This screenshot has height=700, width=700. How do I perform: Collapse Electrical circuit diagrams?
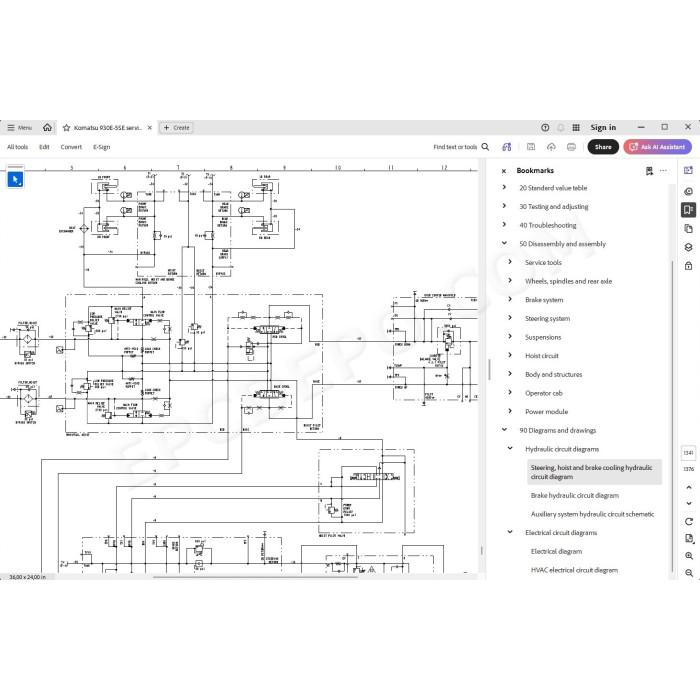[510, 532]
